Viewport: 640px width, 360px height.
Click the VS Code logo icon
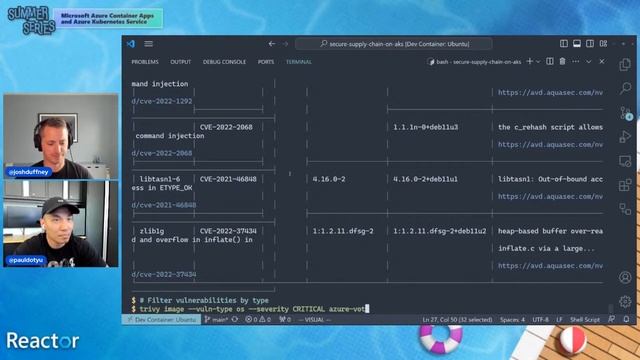(x=131, y=44)
